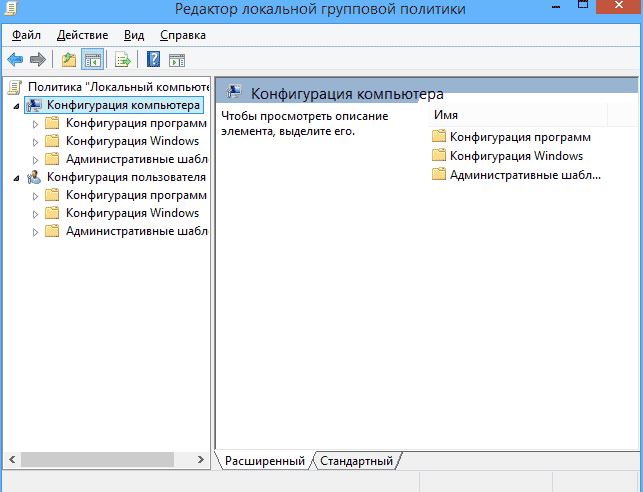Click the Back arrow toolbar icon
This screenshot has height=492, width=643.
pyautogui.click(x=15, y=60)
